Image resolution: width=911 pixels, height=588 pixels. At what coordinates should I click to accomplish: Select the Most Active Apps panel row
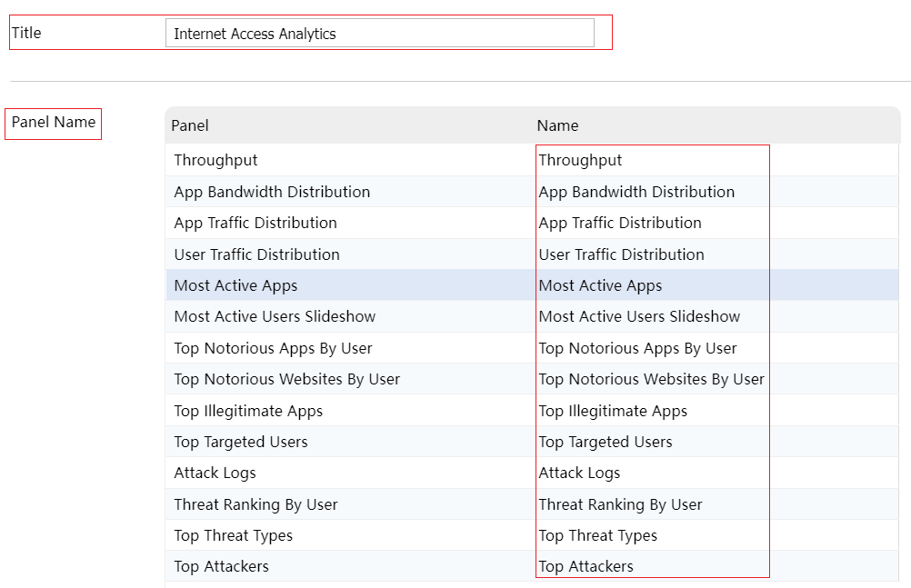point(236,285)
